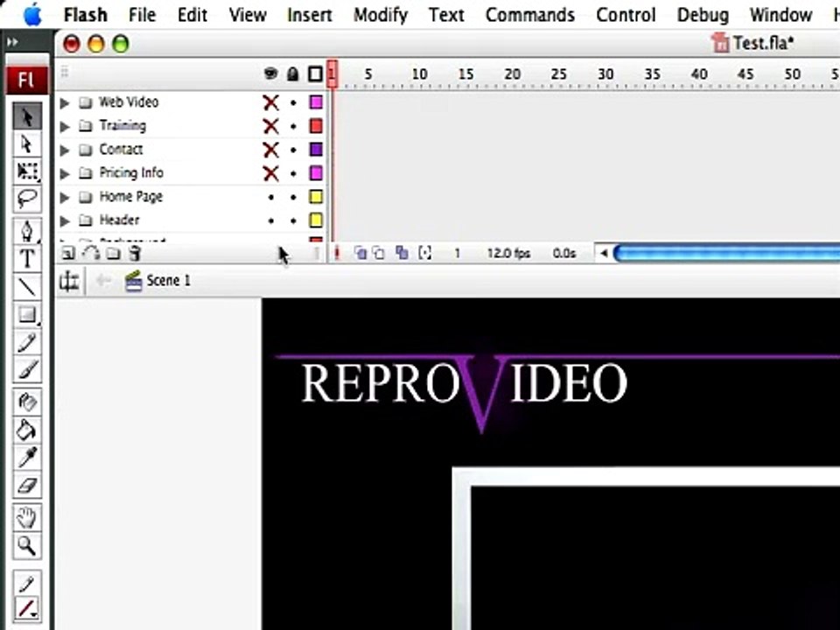Viewport: 840px width, 630px height.
Task: Show the hidden Web Video layer
Action: click(271, 102)
